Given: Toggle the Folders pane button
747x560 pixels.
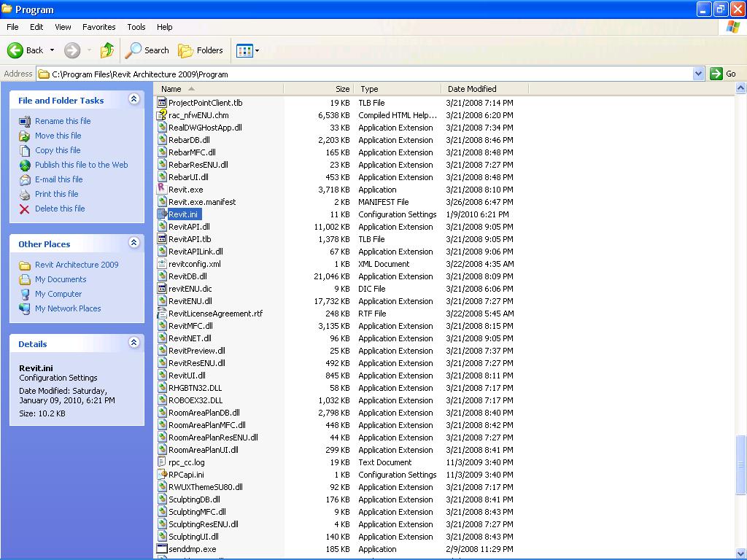Looking at the screenshot, I should point(201,50).
